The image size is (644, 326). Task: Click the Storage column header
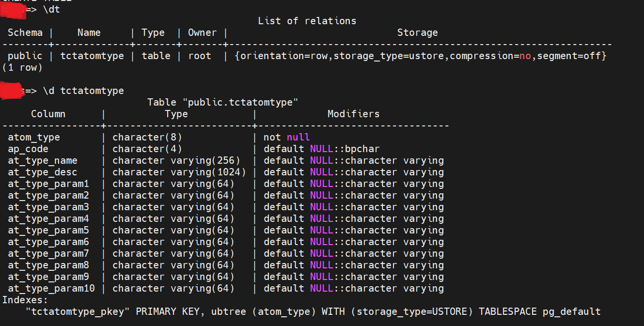[417, 32]
